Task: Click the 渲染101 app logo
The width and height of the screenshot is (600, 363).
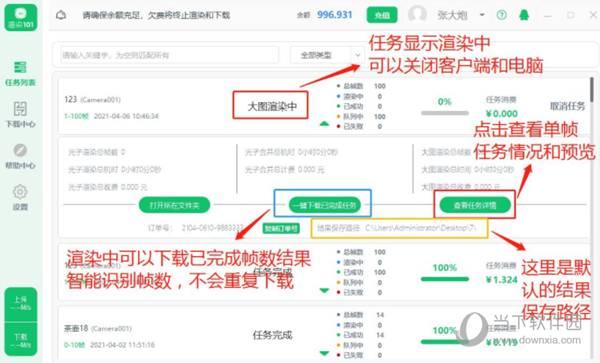Action: 21,18
